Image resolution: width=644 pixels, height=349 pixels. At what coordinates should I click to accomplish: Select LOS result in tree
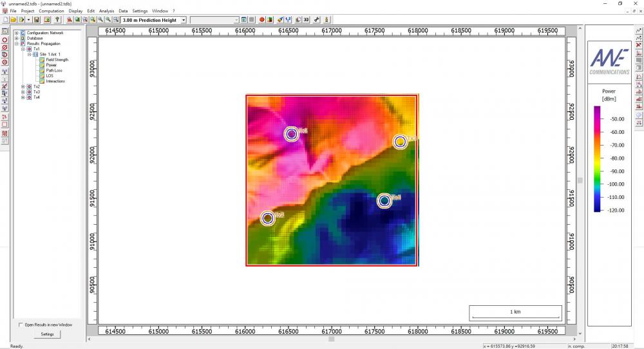click(50, 75)
